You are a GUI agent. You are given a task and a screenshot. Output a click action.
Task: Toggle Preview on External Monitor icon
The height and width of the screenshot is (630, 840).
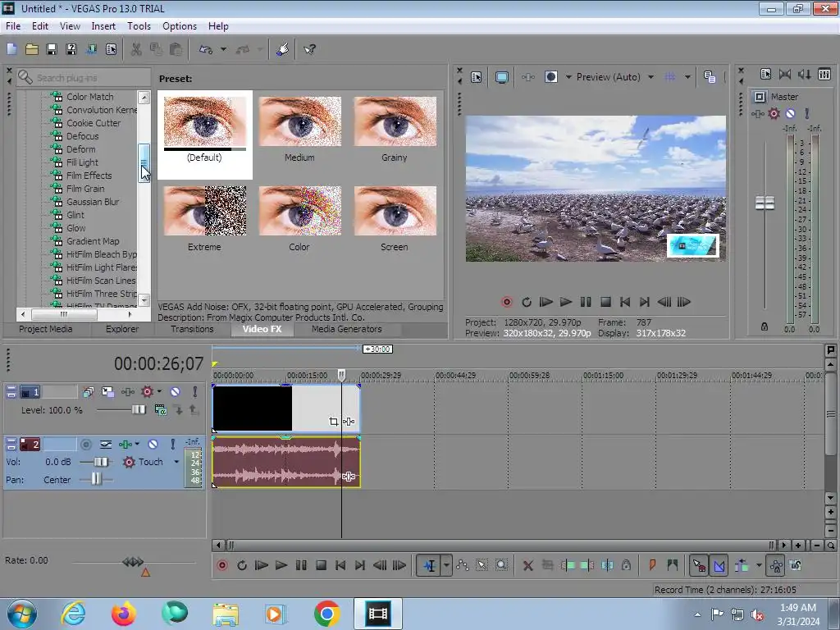click(x=502, y=77)
